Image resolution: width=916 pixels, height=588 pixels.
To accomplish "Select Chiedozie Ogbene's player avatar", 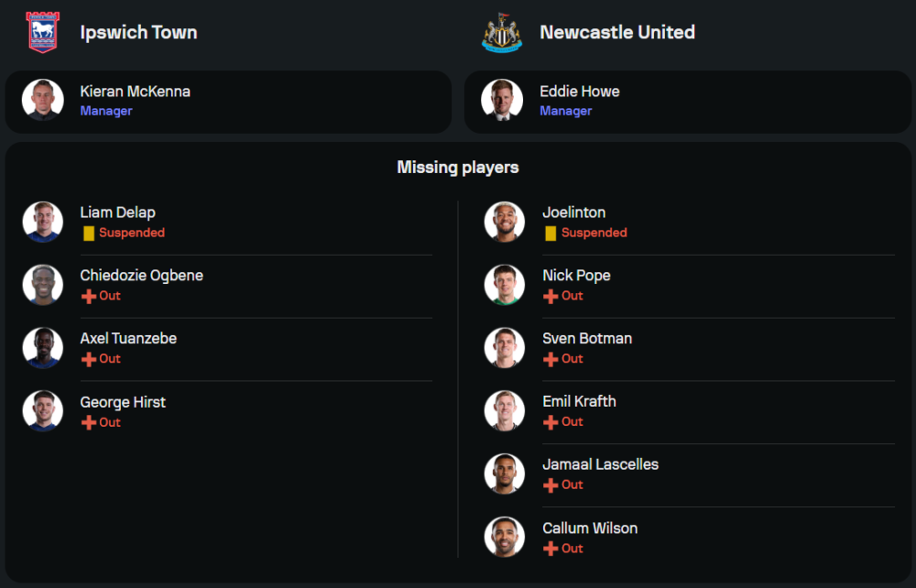I will tap(43, 285).
